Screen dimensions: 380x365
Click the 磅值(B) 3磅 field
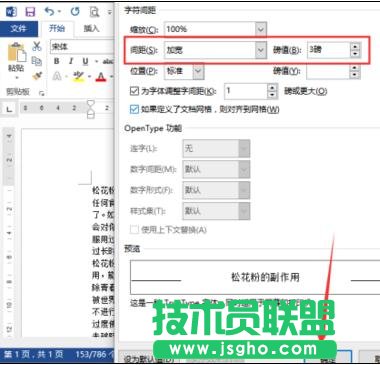[328, 50]
